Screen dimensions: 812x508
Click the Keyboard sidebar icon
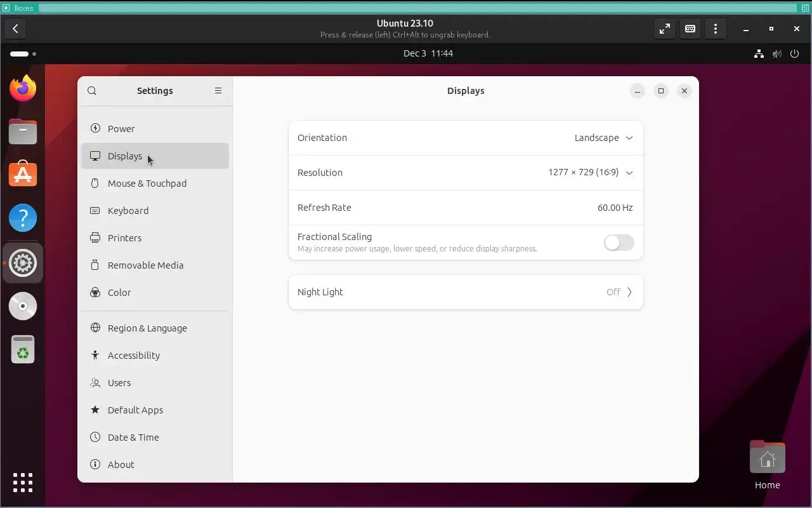[95, 210]
